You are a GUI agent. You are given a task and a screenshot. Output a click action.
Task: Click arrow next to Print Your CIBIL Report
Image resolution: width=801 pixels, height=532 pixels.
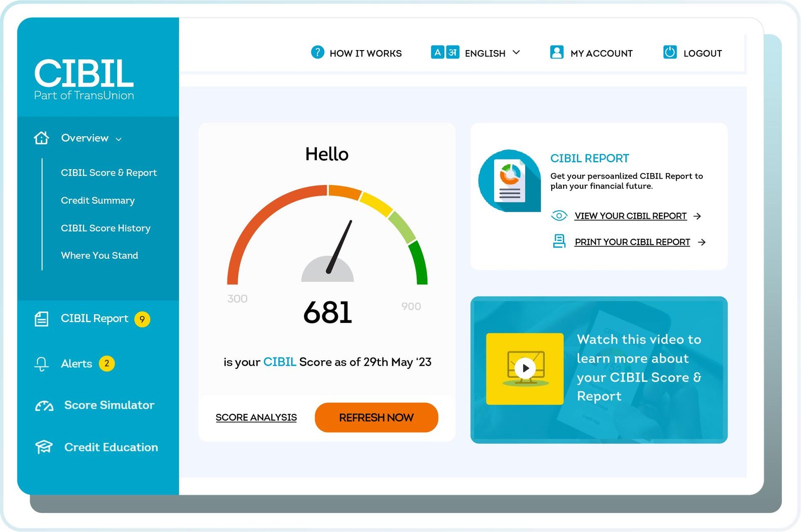point(702,242)
